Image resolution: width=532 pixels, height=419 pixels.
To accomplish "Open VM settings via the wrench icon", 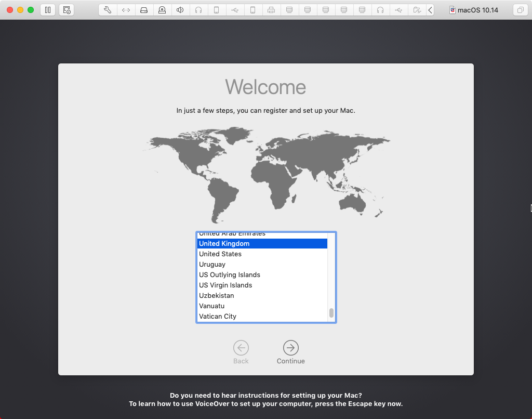I will 107,10.
